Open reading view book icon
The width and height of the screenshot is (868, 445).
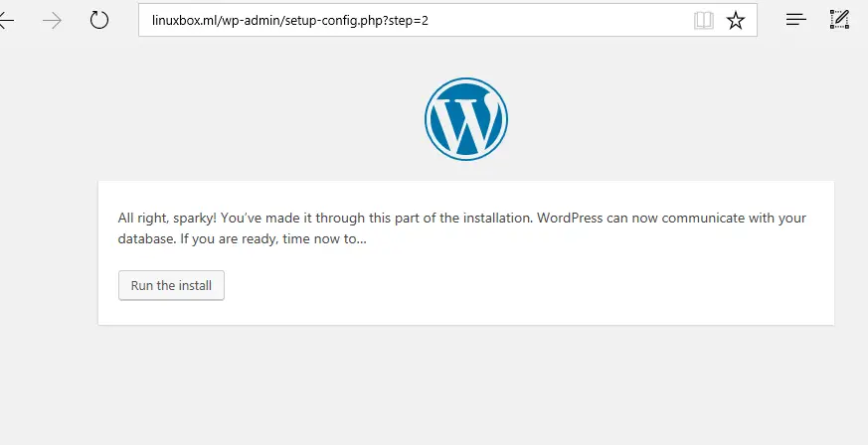pos(704,21)
